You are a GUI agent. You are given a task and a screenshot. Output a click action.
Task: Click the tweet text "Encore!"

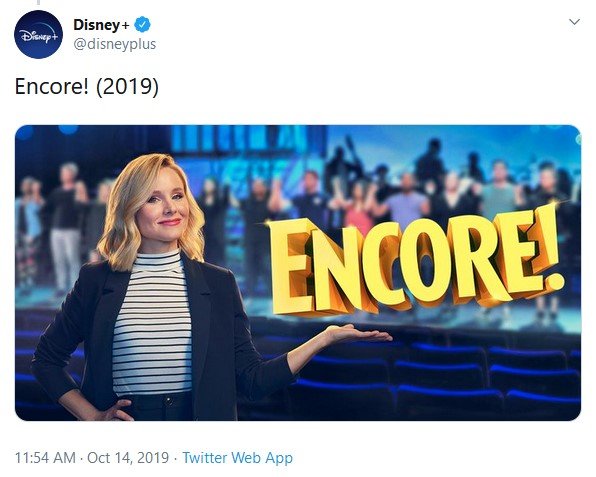point(52,86)
